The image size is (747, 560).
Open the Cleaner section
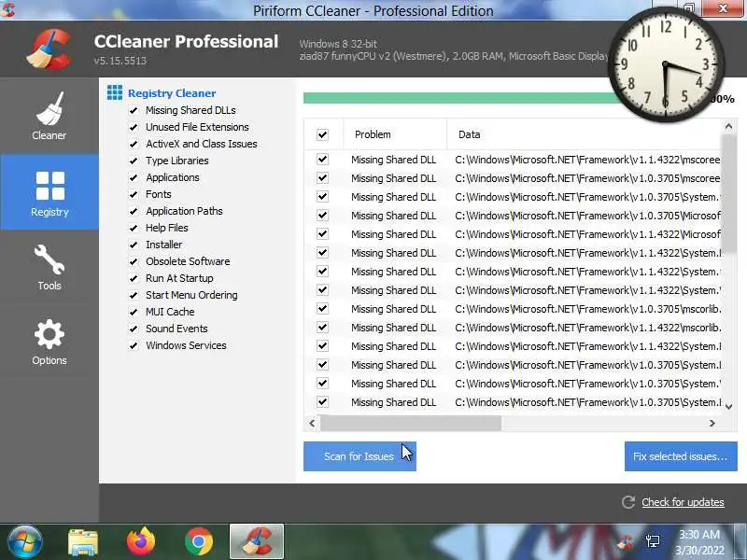click(x=49, y=116)
